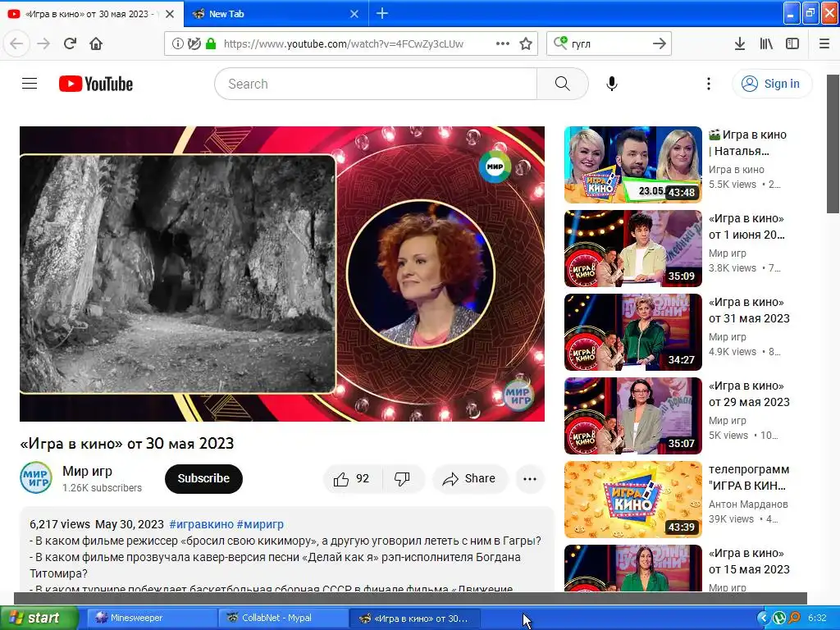Open YouTube settings three-dot menu
The image size is (840, 630).
tap(708, 84)
